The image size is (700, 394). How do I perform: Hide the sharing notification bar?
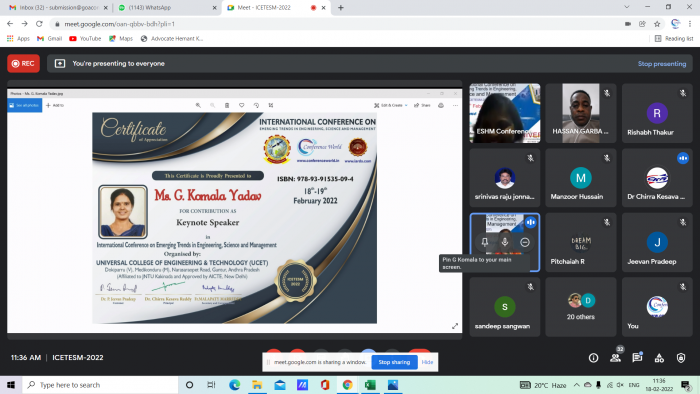tap(427, 362)
